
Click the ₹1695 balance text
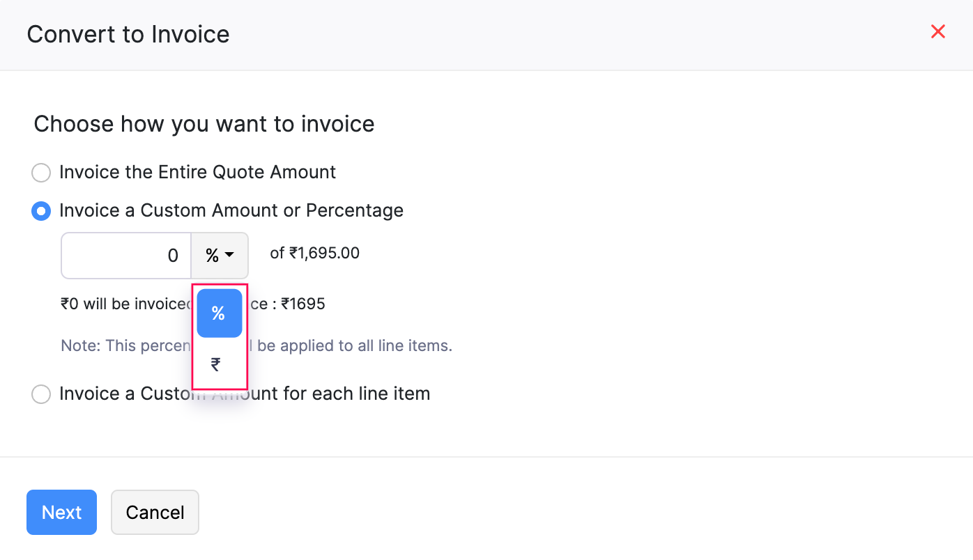click(x=303, y=304)
